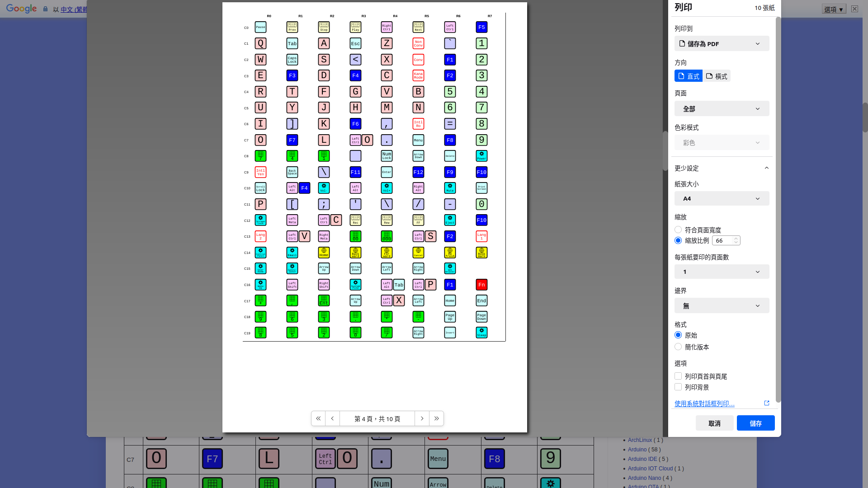Viewport: 868px width, 488px height.
Task: Click the F12 key icon in the preview
Action: (x=418, y=172)
